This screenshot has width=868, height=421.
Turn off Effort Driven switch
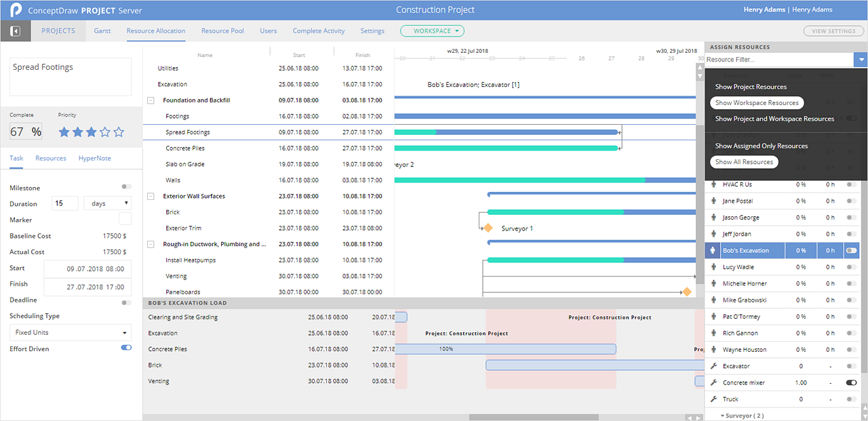point(126,348)
